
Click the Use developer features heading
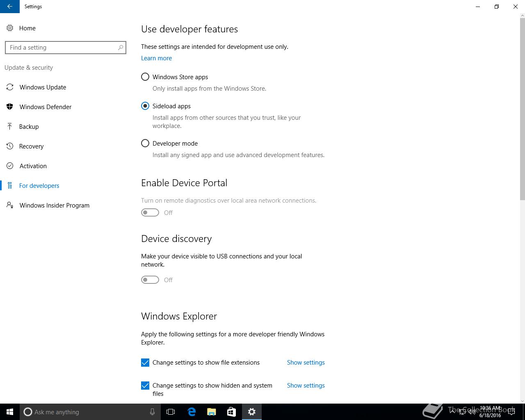189,29
